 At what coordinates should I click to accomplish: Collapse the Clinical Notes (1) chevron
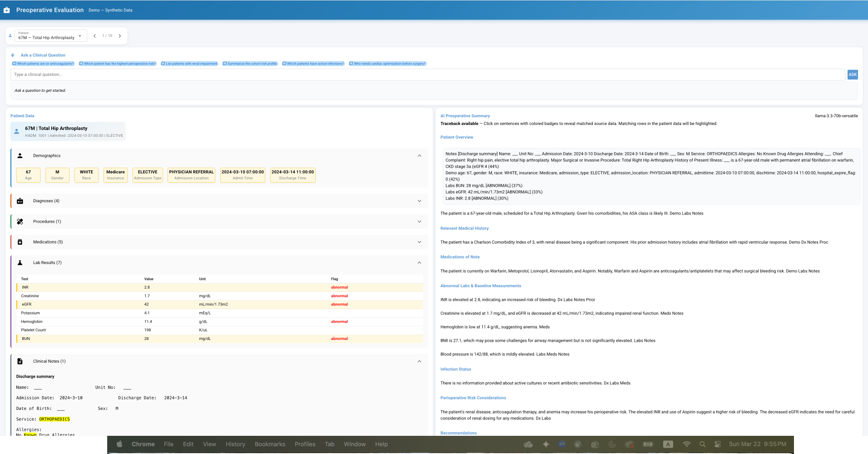click(419, 361)
